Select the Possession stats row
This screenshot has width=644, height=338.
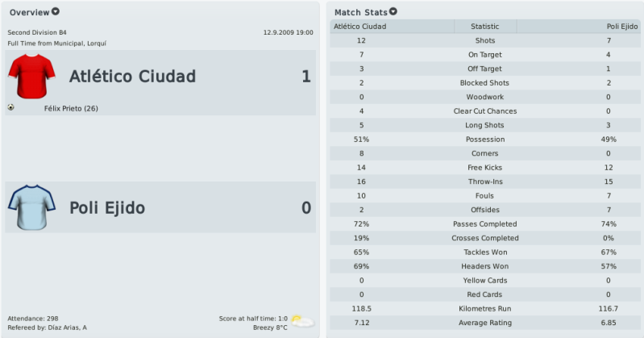[485, 140]
